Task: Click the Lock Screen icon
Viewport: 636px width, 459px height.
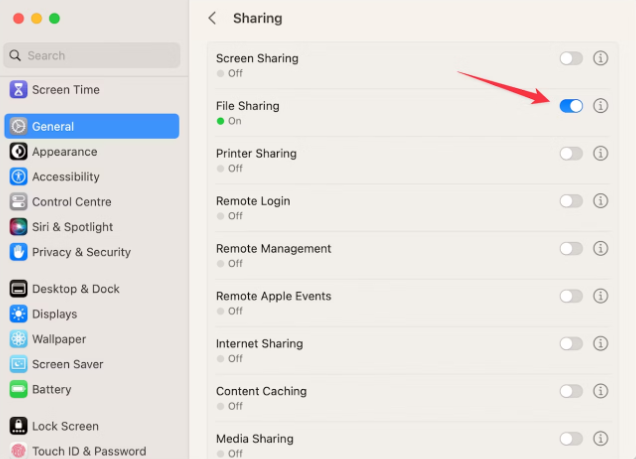Action: click(x=18, y=426)
